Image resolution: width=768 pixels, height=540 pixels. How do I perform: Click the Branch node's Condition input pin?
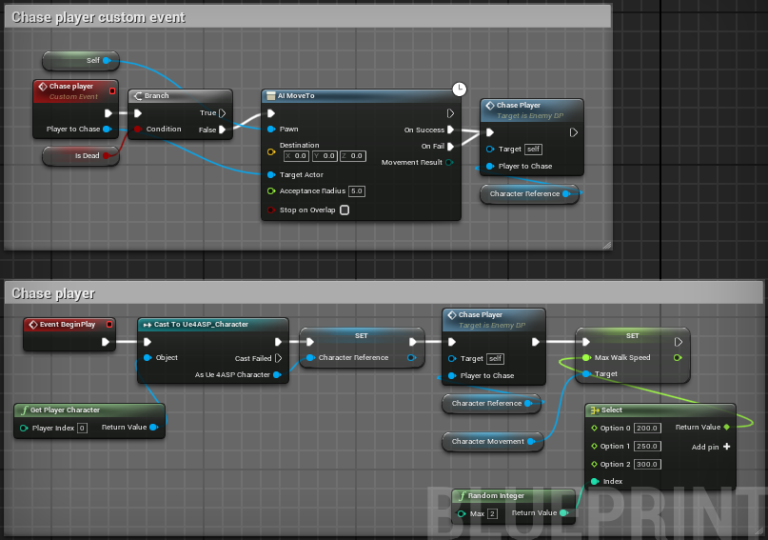(138, 129)
